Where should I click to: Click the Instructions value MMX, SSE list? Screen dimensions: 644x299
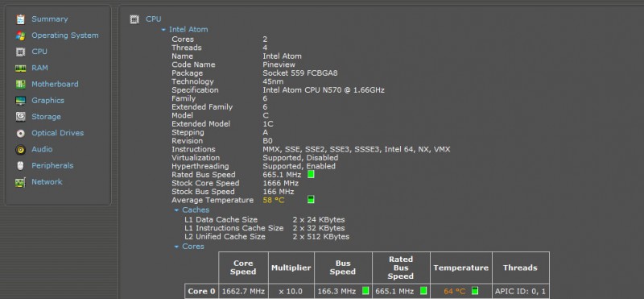coord(357,149)
